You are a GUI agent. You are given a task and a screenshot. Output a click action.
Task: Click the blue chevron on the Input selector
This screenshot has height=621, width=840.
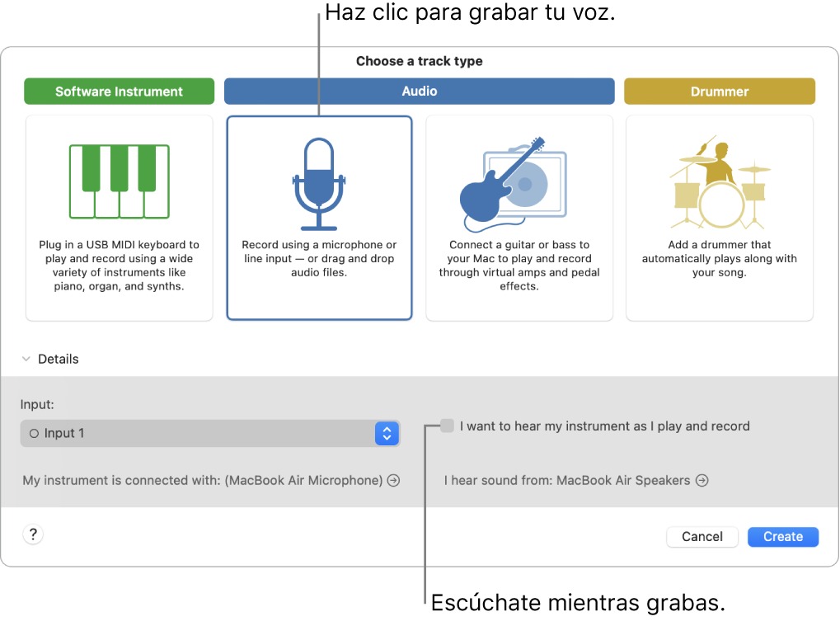pyautogui.click(x=387, y=433)
